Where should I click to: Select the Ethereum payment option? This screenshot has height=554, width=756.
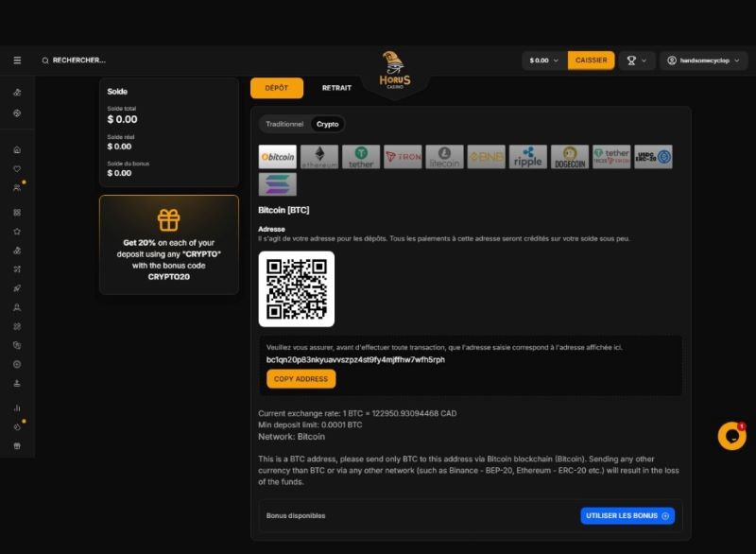coord(319,157)
